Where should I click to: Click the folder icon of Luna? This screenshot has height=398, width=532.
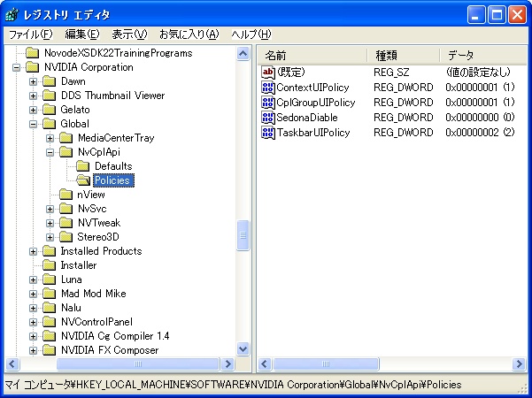50,279
